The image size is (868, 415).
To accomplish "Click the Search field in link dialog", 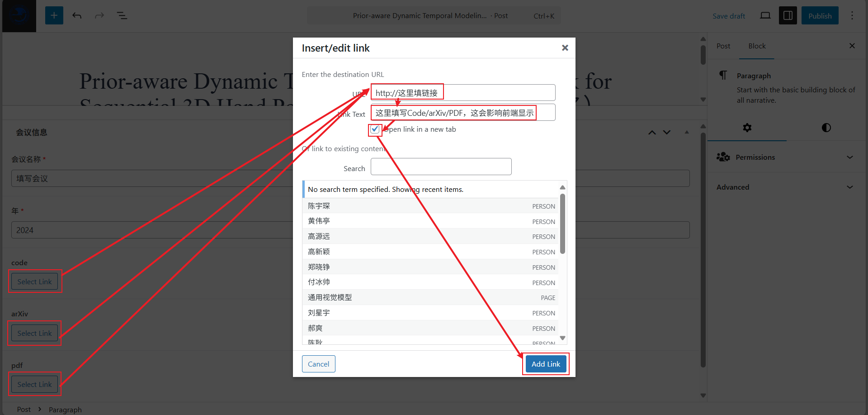I will pyautogui.click(x=441, y=167).
